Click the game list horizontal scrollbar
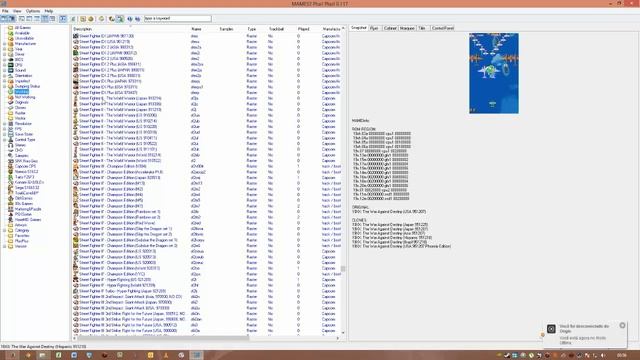The height and width of the screenshot is (360, 640). click(163, 338)
